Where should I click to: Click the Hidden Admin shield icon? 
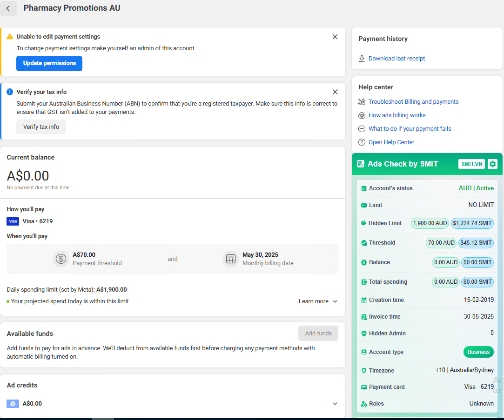pyautogui.click(x=364, y=333)
